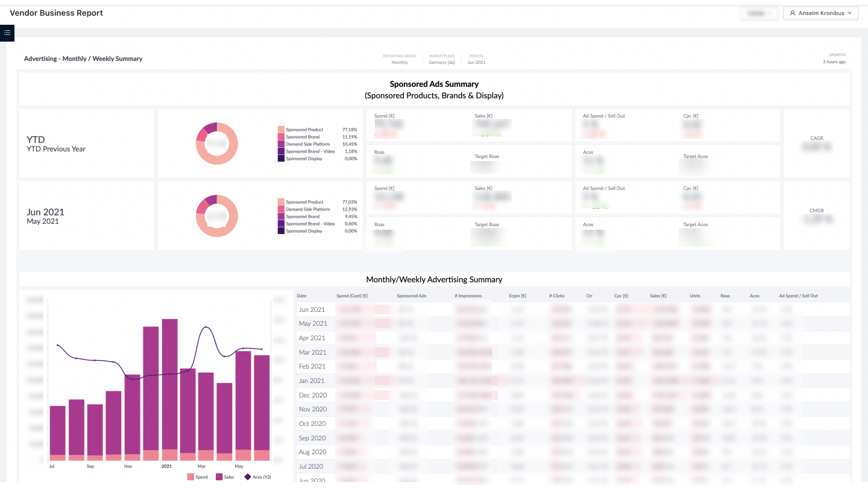Sort table by Spend (Cost) column
This screenshot has height=488, width=868.
pos(352,296)
